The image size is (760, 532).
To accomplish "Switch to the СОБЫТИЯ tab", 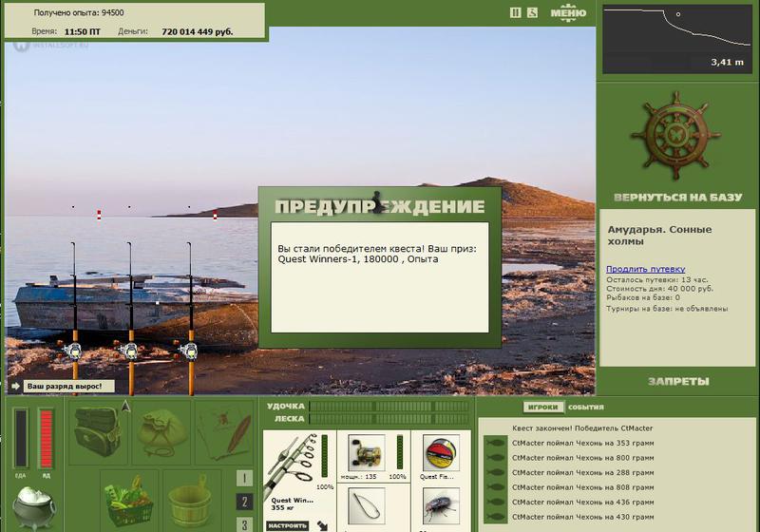I will (x=586, y=407).
